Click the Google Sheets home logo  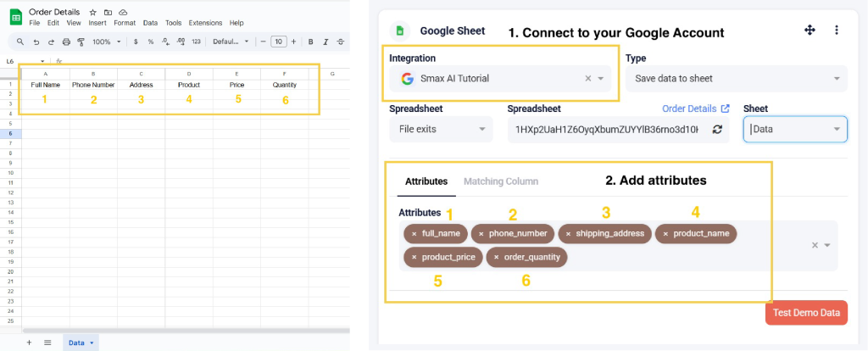pyautogui.click(x=15, y=17)
